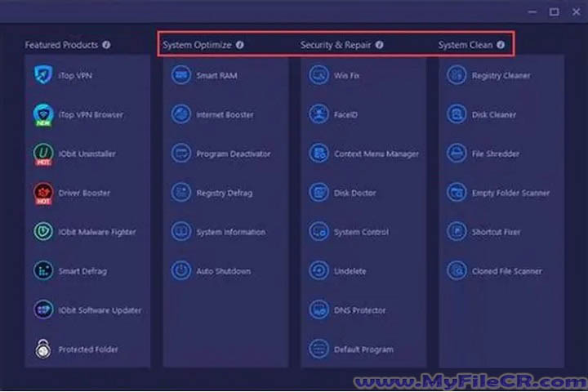Viewport: 588px width, 392px height.
Task: Click the "System Clean" heading
Action: [465, 45]
